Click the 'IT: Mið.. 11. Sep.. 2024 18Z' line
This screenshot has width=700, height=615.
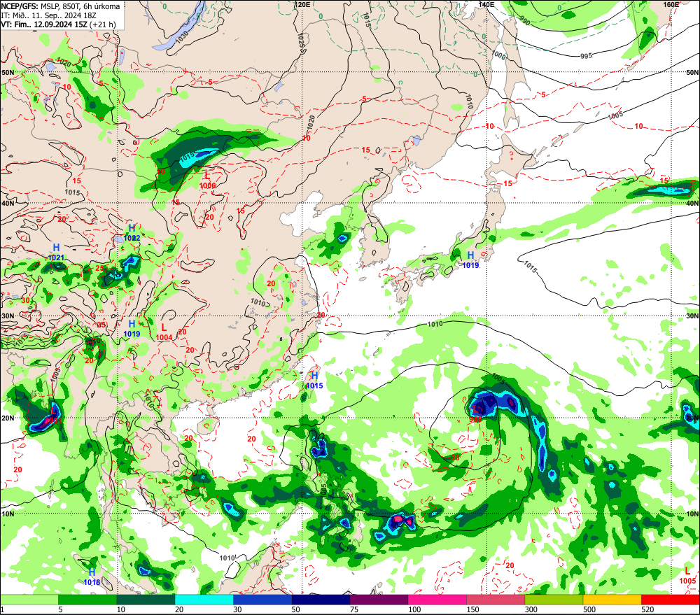(x=48, y=15)
